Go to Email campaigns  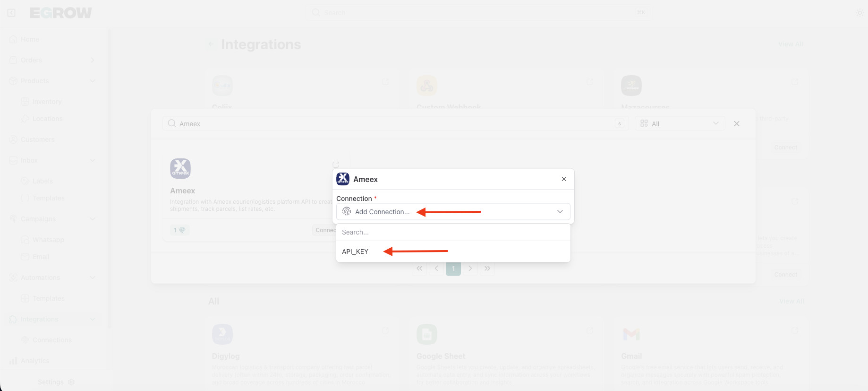click(x=41, y=257)
